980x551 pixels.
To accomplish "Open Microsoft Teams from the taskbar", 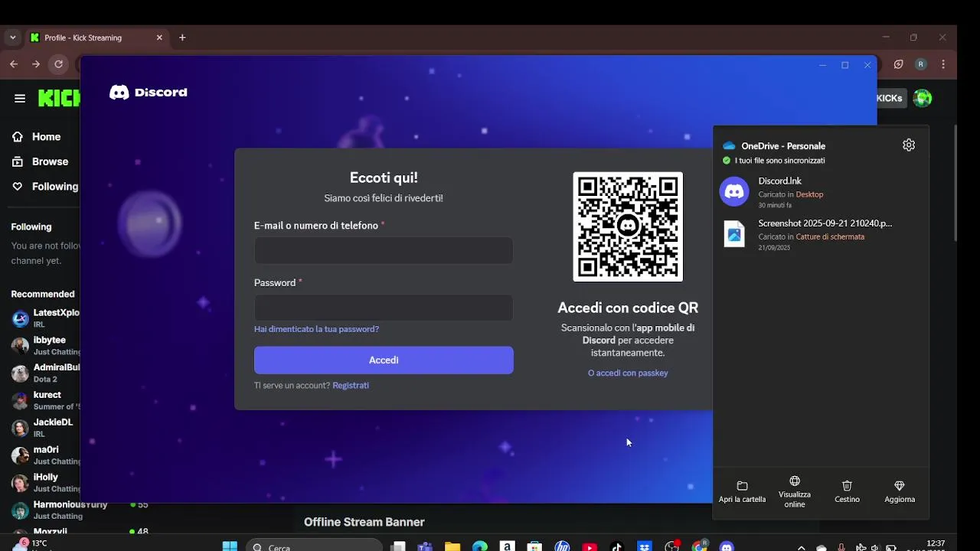I will coord(425,546).
